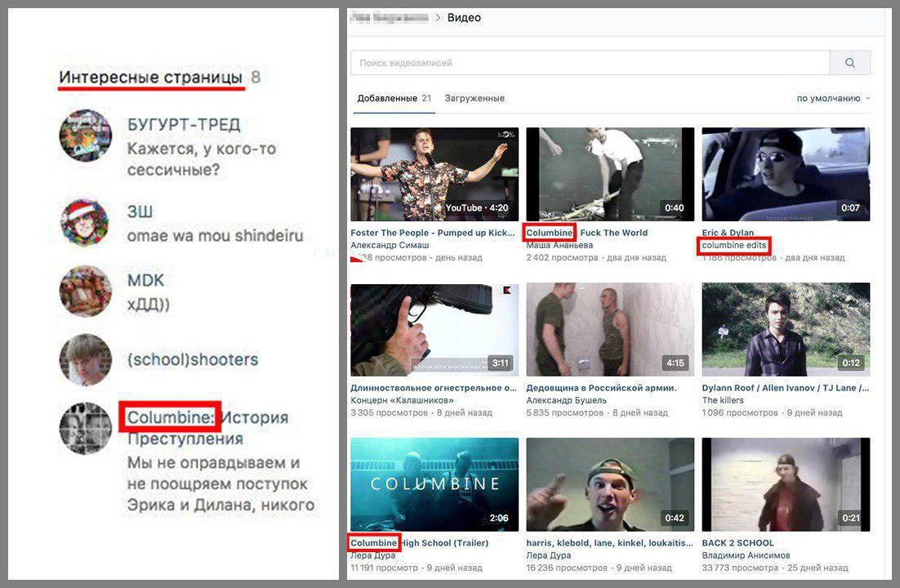Switch to the Добавленные tab

tap(394, 98)
